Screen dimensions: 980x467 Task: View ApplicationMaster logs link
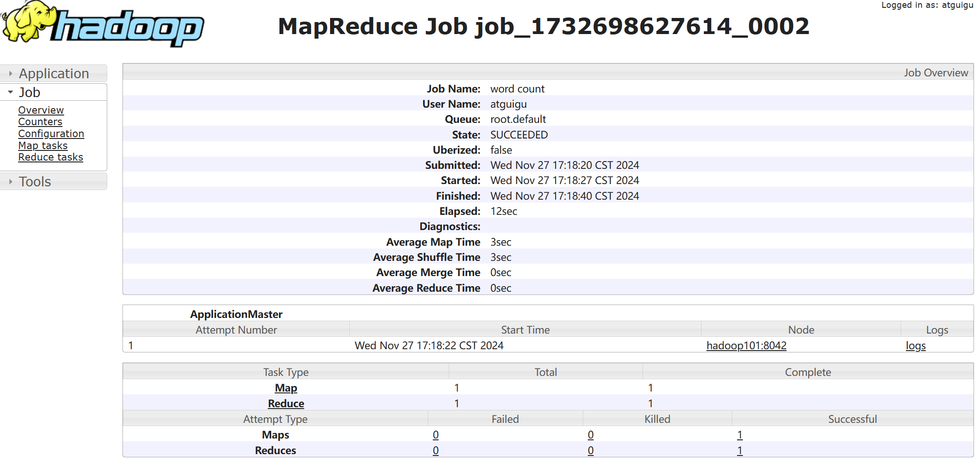point(915,346)
